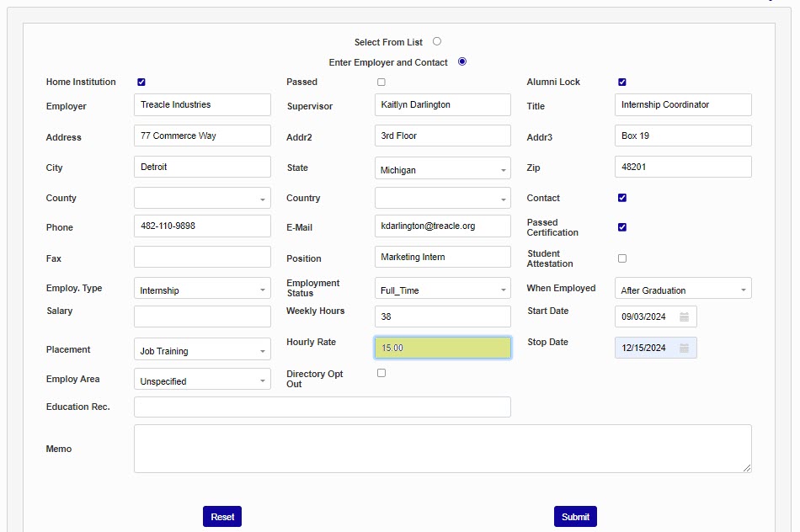Uncheck the Home Institution checkbox
Viewport: 800px width, 532px height.
[x=141, y=82]
